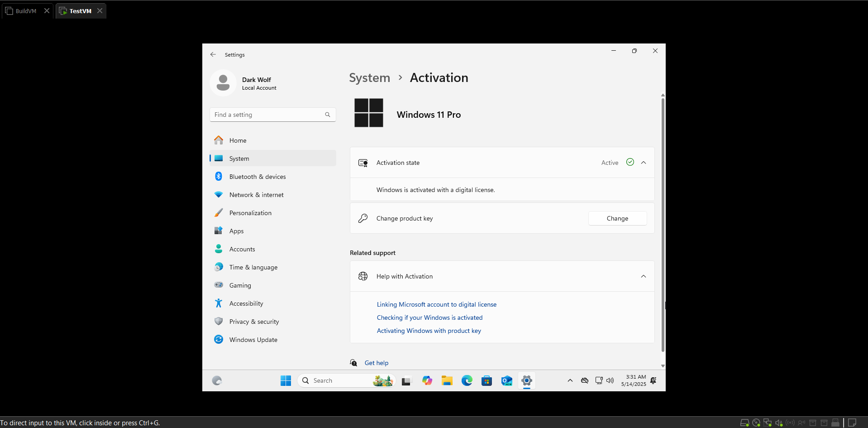
Task: Launch Microsoft Edge from the taskbar
Action: (467, 381)
